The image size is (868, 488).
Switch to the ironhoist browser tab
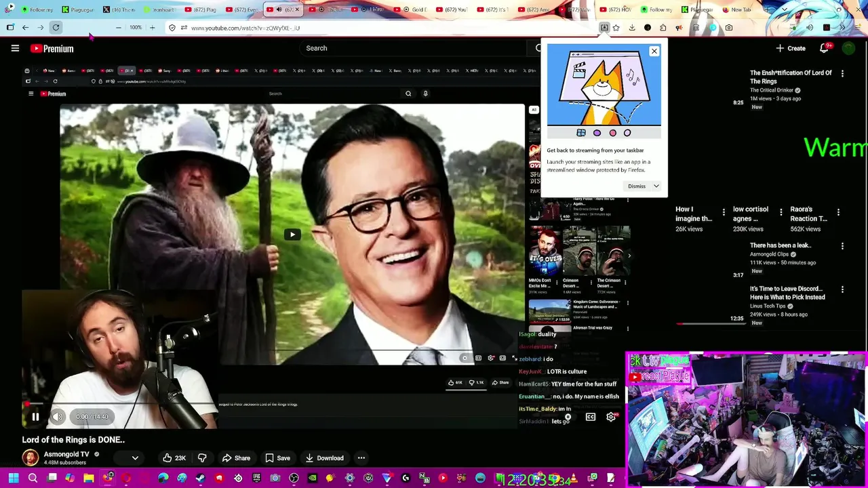tap(160, 9)
